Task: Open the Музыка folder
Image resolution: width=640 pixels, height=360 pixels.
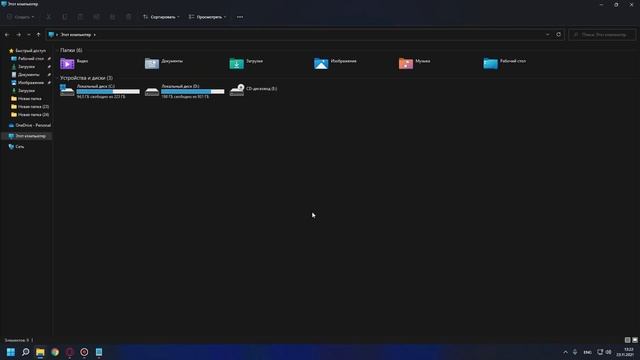Action: [x=414, y=63]
